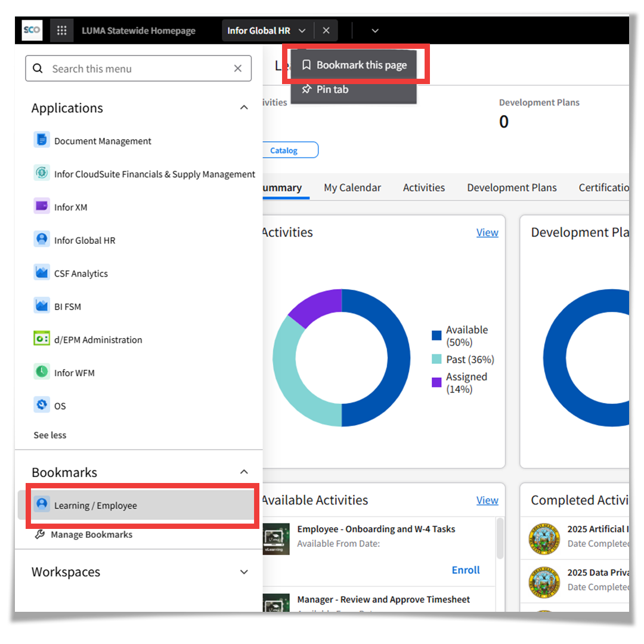Switch to the Activities tab
The height and width of the screenshot is (644, 644).
(x=424, y=188)
